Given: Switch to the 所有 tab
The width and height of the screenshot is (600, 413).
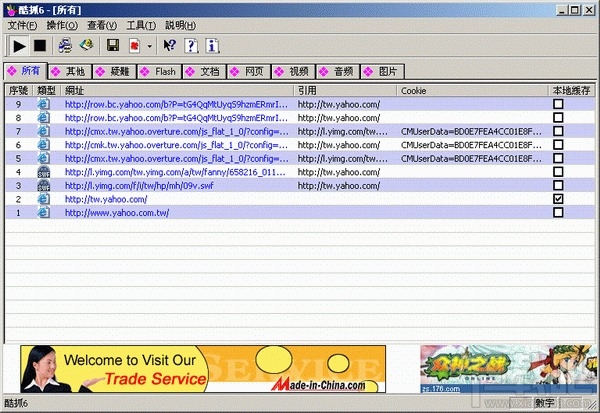Looking at the screenshot, I should pyautogui.click(x=25, y=71).
